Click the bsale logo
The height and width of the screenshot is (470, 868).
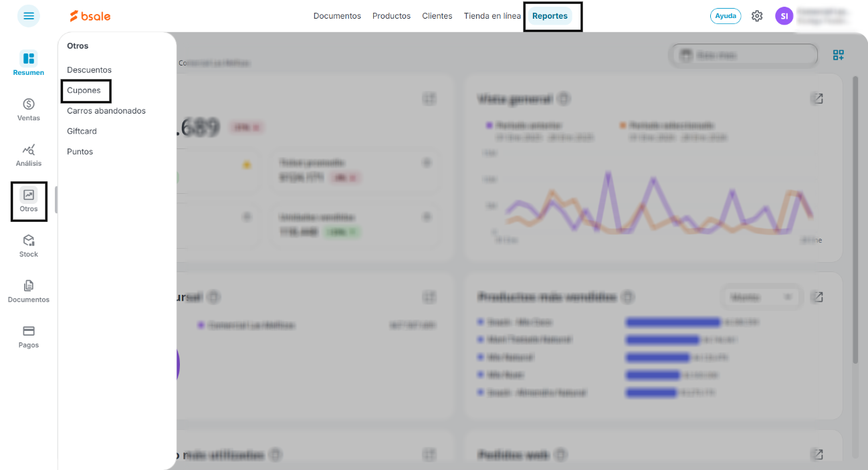click(90, 16)
